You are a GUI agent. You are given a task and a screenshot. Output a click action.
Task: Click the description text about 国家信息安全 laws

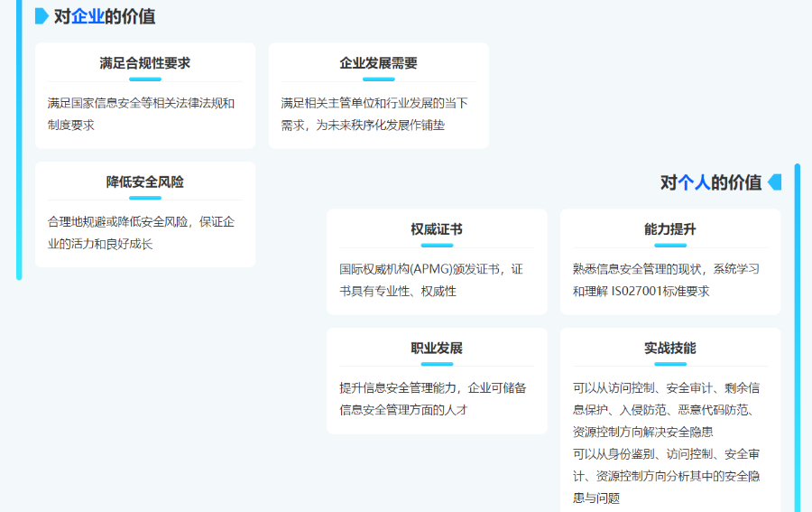[x=141, y=114]
